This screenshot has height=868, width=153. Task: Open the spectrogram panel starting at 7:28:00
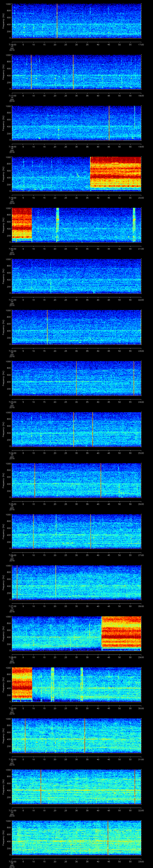[76, 633]
